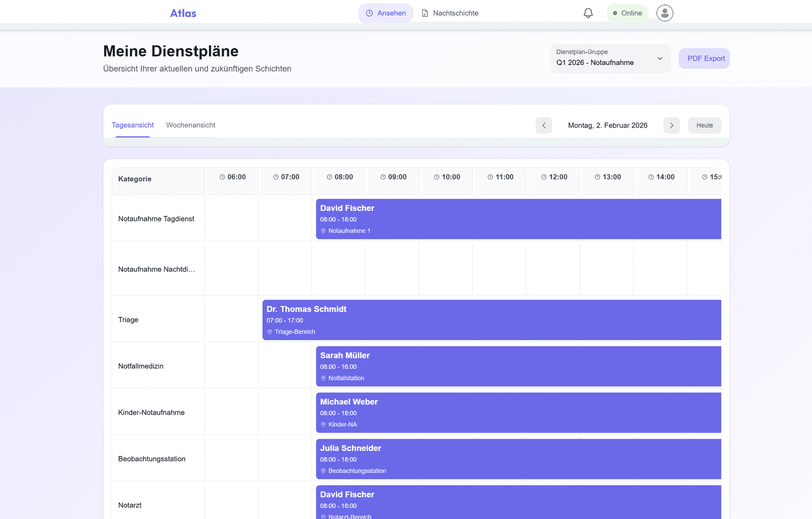This screenshot has width=812, height=519.
Task: Click the PDF Export button
Action: (x=704, y=58)
